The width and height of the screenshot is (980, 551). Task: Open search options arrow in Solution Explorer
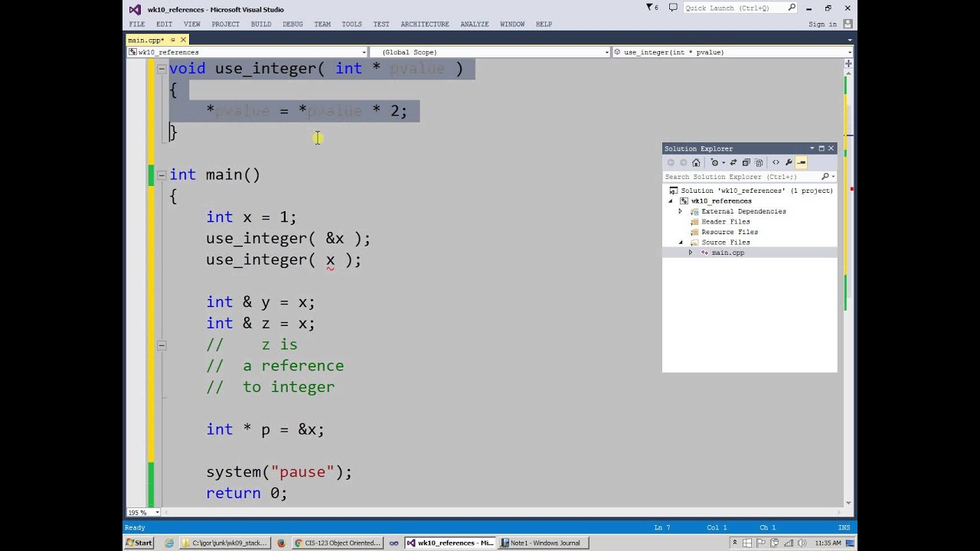[833, 177]
